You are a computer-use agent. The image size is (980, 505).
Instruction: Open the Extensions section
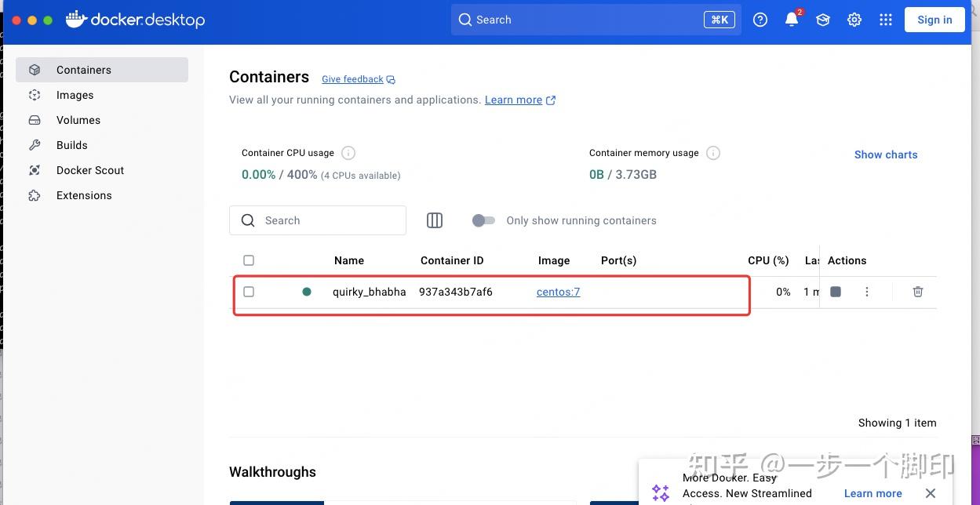tap(84, 195)
